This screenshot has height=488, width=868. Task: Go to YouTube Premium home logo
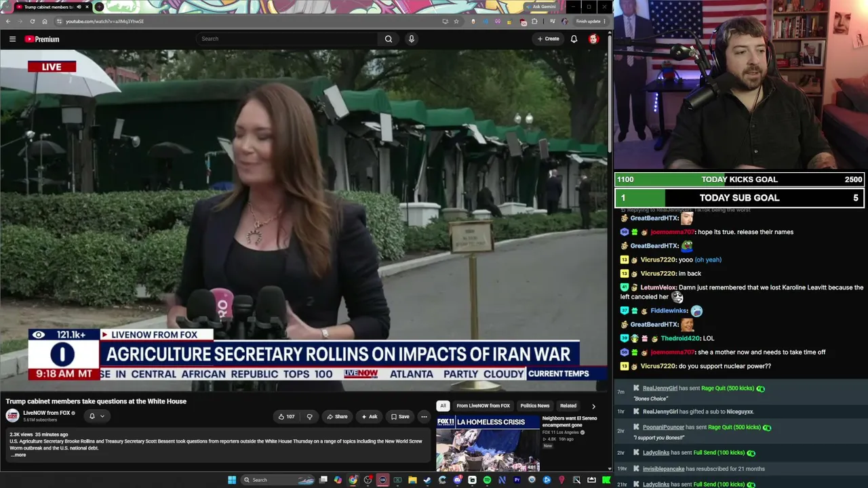42,39
